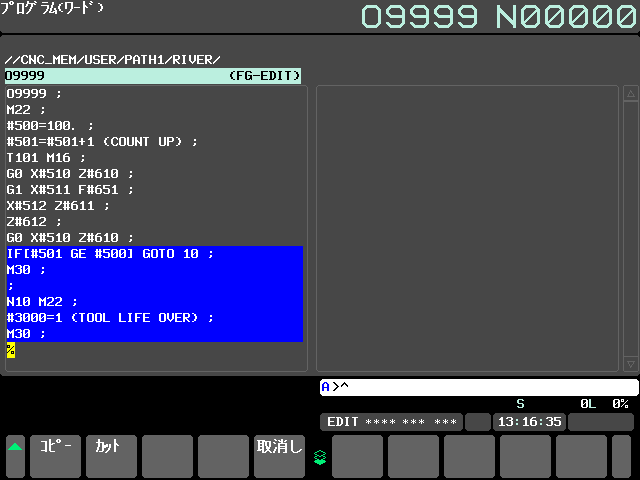Click the first 'O9999 ;' program line
Viewport: 640px width, 480px height.
pos(34,94)
